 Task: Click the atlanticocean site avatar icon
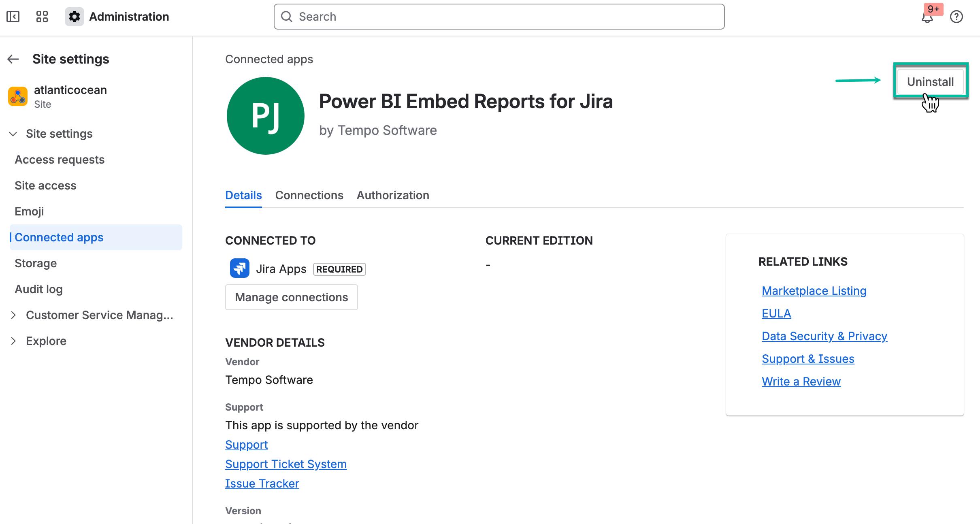pyautogui.click(x=18, y=96)
